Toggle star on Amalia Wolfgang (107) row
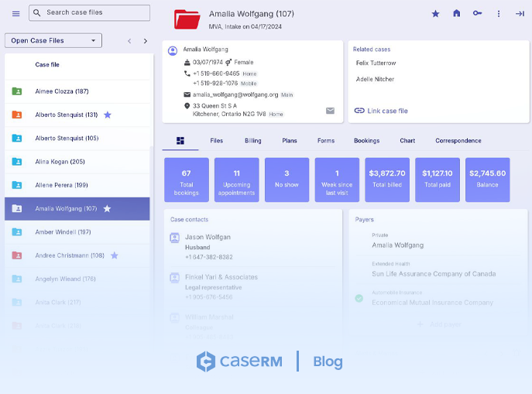The height and width of the screenshot is (394, 532). pos(107,208)
